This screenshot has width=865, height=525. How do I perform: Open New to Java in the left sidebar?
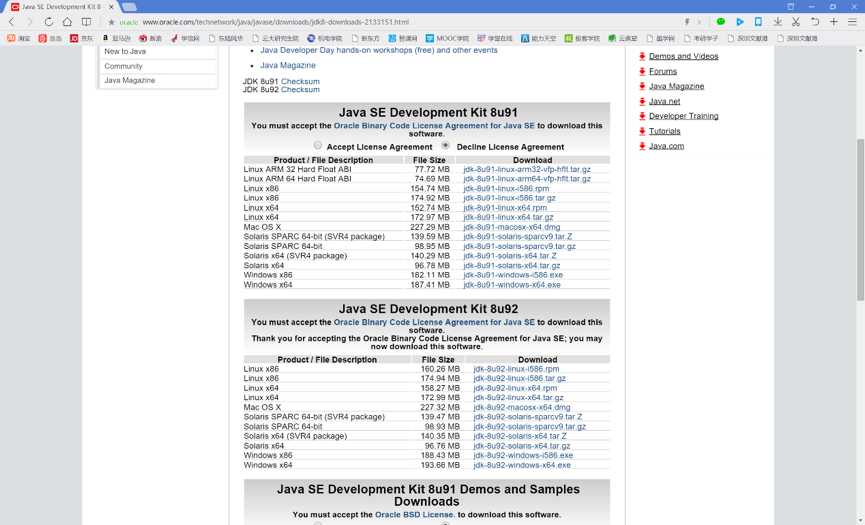[x=125, y=51]
